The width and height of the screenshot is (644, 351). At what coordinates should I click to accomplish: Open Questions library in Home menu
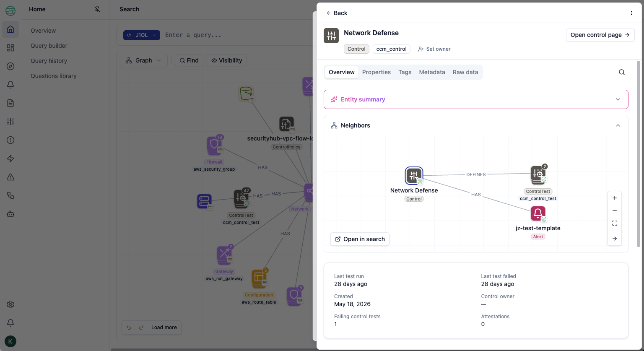tap(54, 76)
